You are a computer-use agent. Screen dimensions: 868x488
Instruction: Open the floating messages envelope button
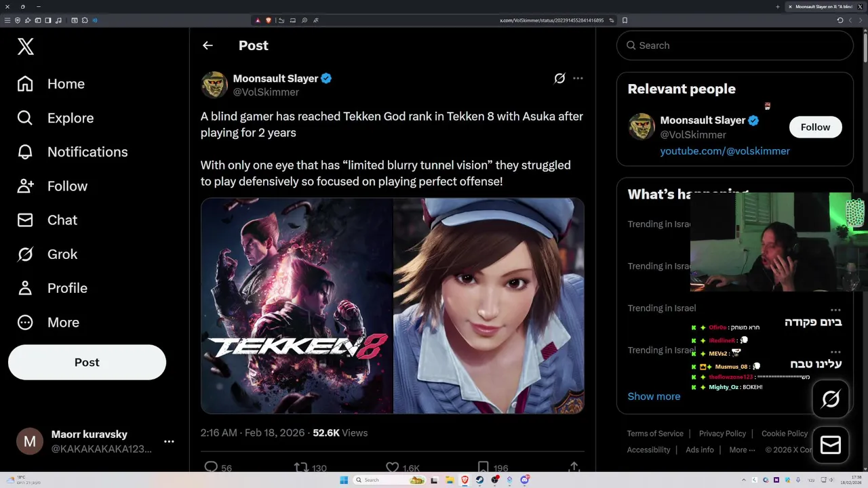click(831, 445)
